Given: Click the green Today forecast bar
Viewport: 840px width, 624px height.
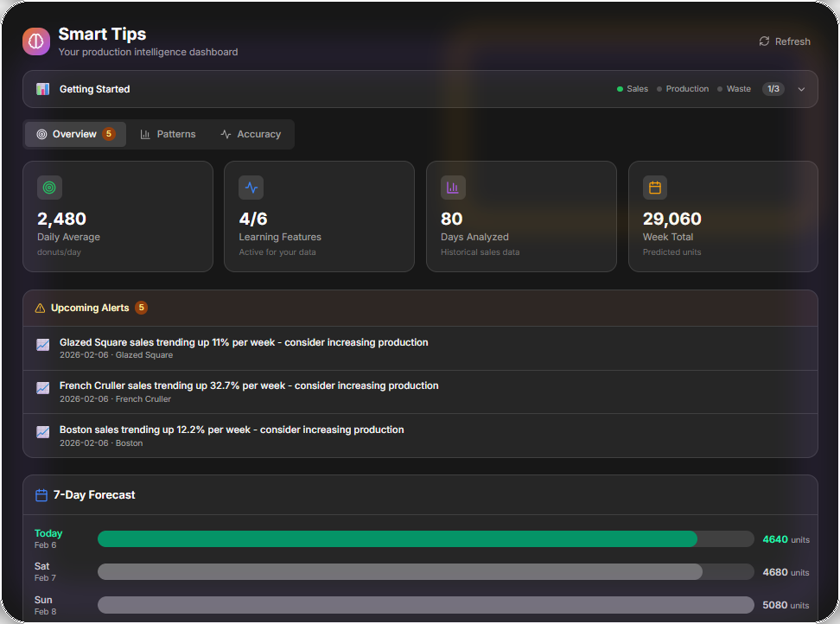Looking at the screenshot, I should [398, 539].
